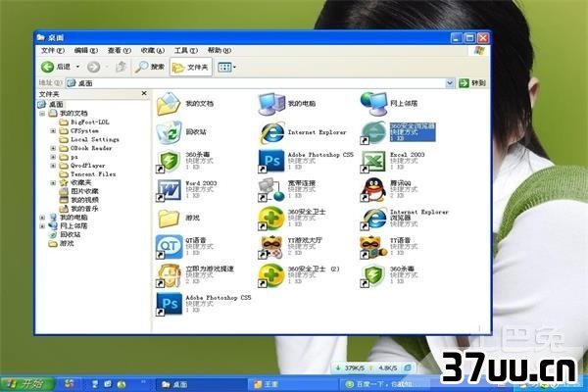
Task: Click the greyed forward arrow button
Action: point(94,67)
